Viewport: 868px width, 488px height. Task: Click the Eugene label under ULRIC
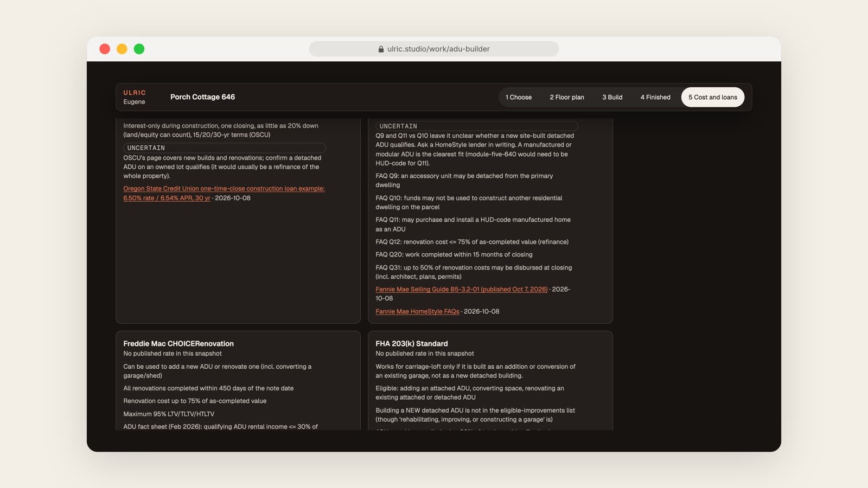click(134, 102)
